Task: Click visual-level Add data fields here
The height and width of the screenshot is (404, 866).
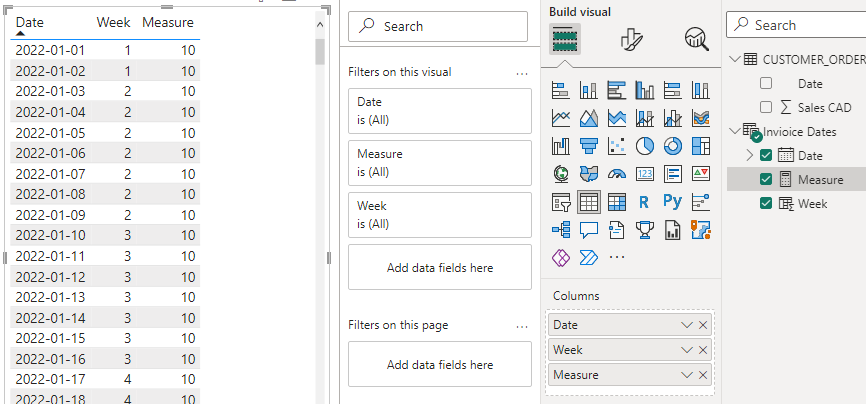Action: coord(440,267)
